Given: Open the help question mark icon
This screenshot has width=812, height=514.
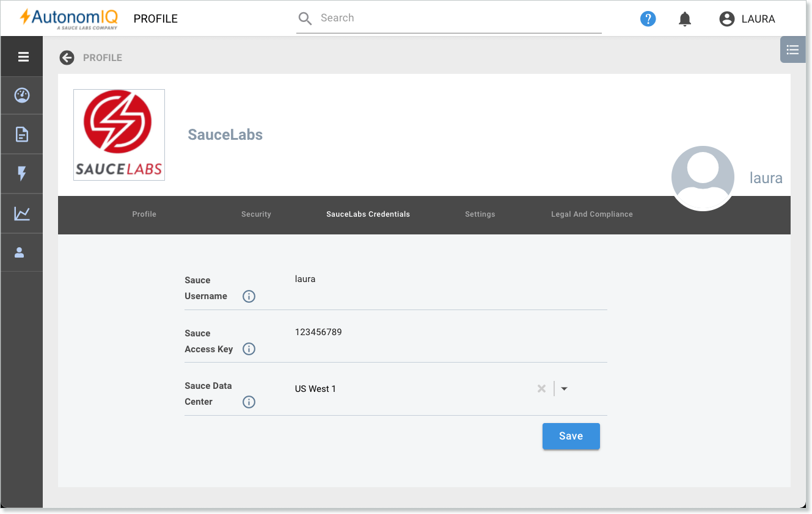Looking at the screenshot, I should point(648,19).
